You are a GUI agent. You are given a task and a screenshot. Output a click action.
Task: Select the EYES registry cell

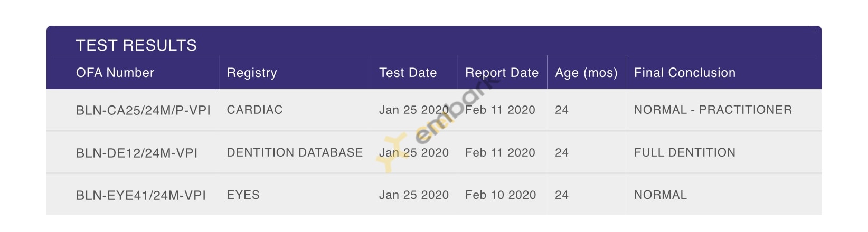click(x=243, y=195)
